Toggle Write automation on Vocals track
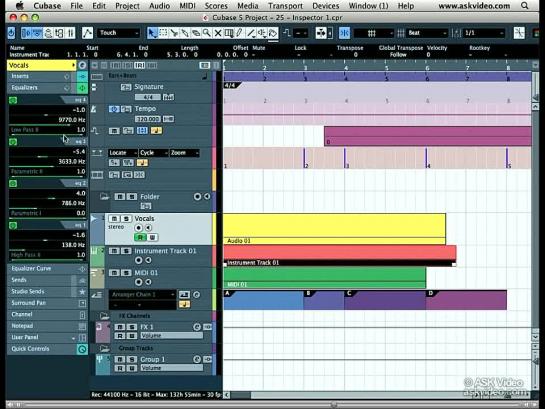The width and height of the screenshot is (545, 409). pyautogui.click(x=152, y=238)
